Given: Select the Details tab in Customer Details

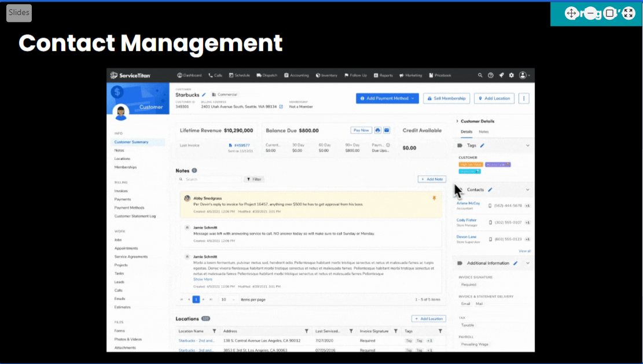Looking at the screenshot, I should pyautogui.click(x=466, y=132).
